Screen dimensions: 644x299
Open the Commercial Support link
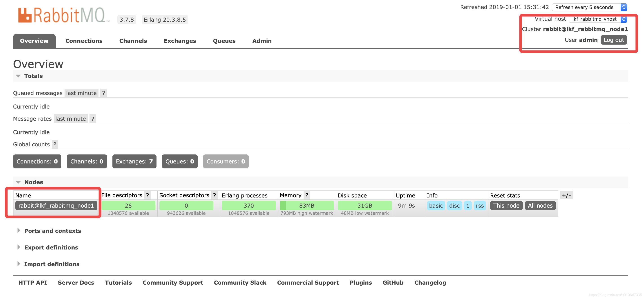[308, 283]
